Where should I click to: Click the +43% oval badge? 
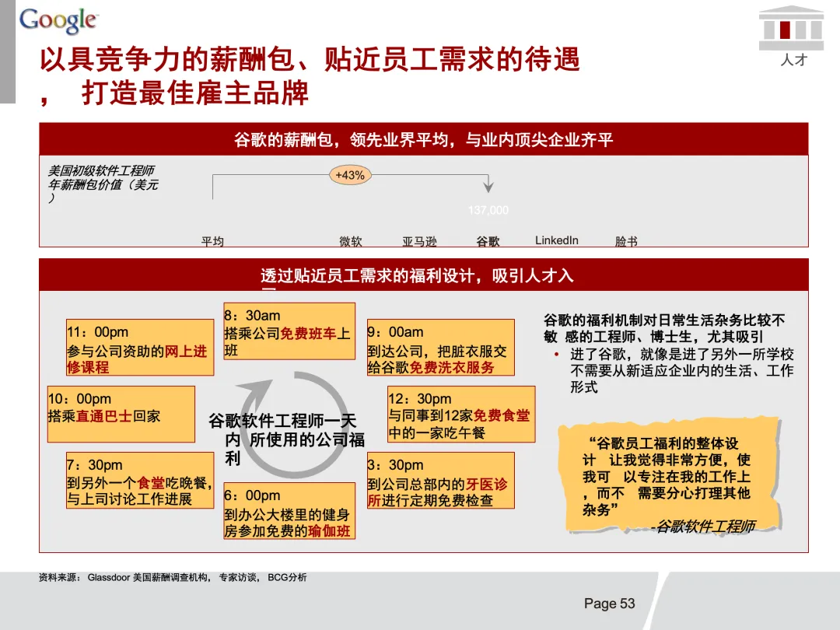[x=350, y=175]
